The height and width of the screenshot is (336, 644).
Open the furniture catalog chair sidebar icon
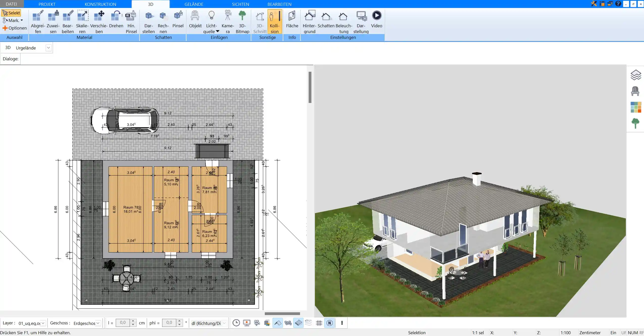pos(635,91)
